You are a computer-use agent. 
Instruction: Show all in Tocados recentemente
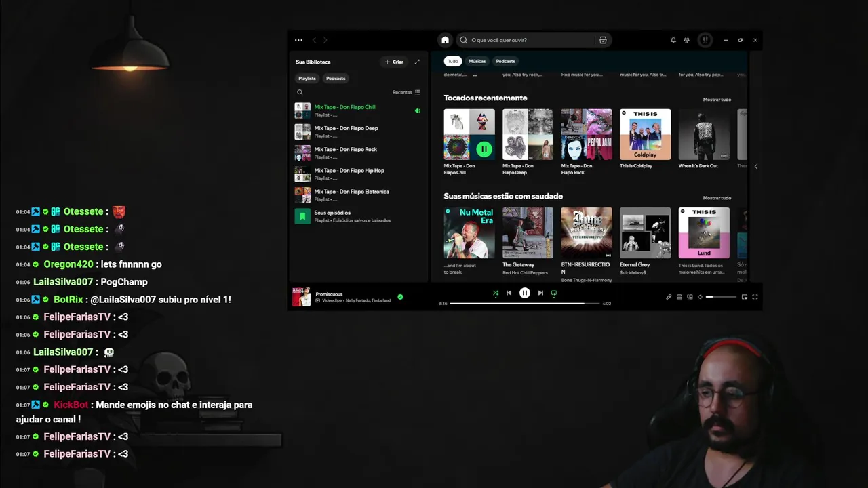point(717,100)
